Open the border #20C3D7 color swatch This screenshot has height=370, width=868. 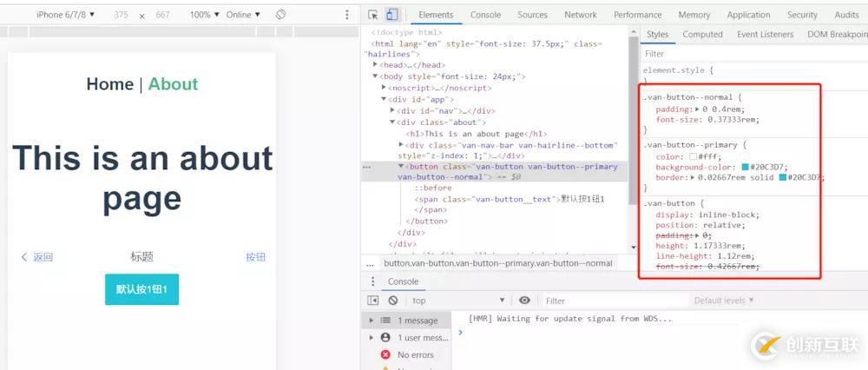coord(783,178)
